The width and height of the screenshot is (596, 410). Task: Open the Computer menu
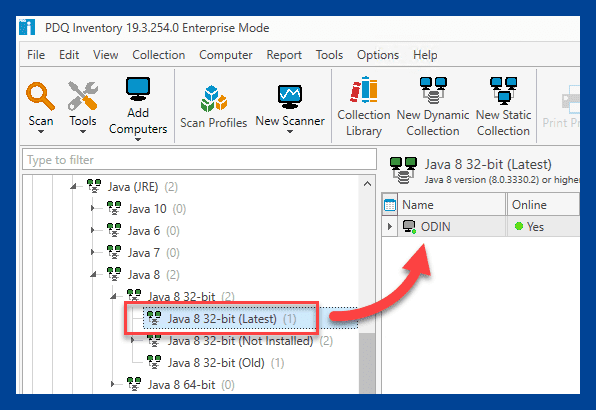point(225,55)
